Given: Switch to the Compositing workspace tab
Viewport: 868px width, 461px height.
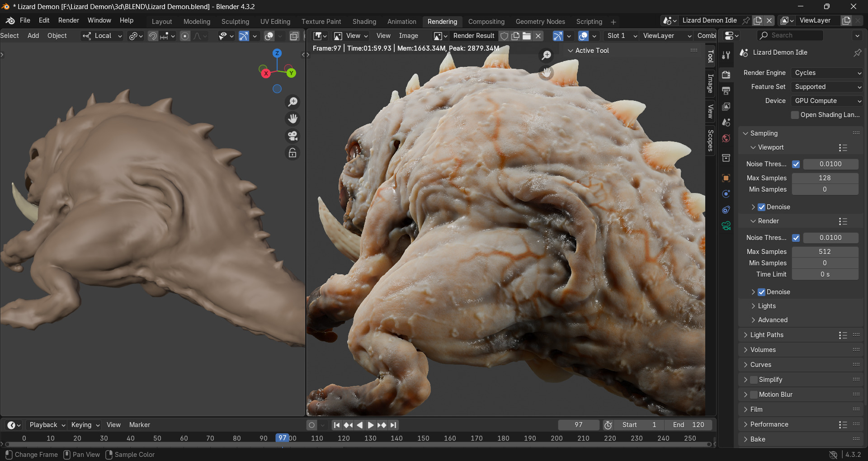Looking at the screenshot, I should (486, 22).
